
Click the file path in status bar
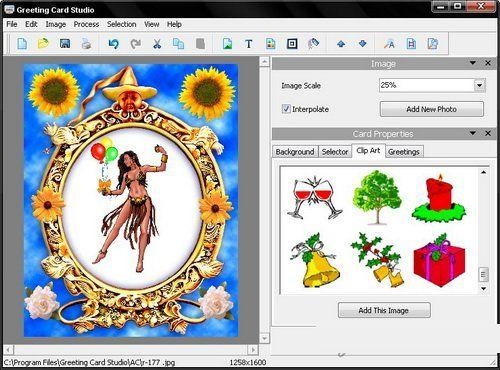[x=89, y=362]
